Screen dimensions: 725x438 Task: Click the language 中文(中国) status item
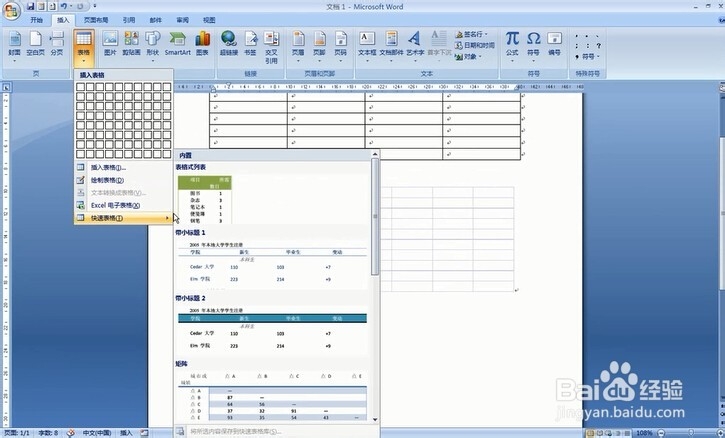pyautogui.click(x=97, y=433)
